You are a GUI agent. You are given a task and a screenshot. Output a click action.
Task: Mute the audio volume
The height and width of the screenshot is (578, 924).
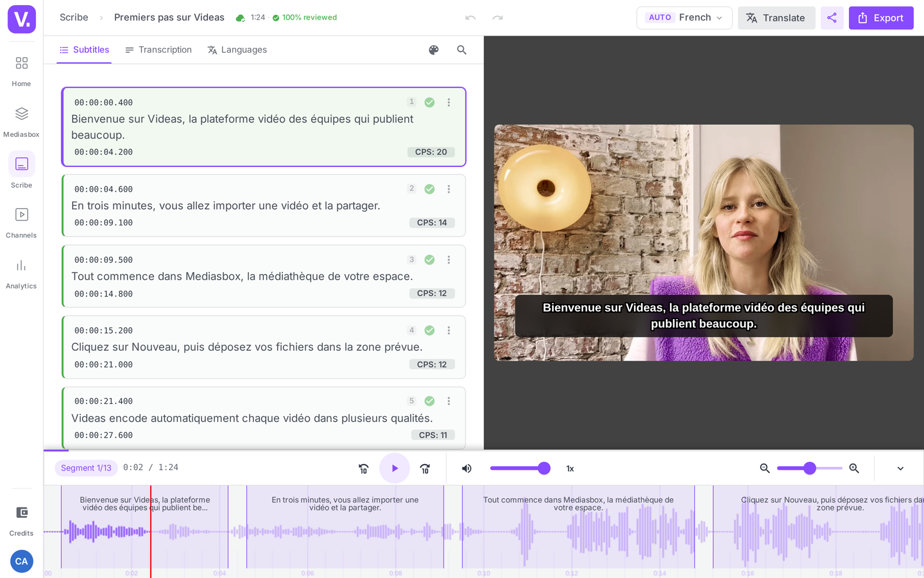(467, 468)
